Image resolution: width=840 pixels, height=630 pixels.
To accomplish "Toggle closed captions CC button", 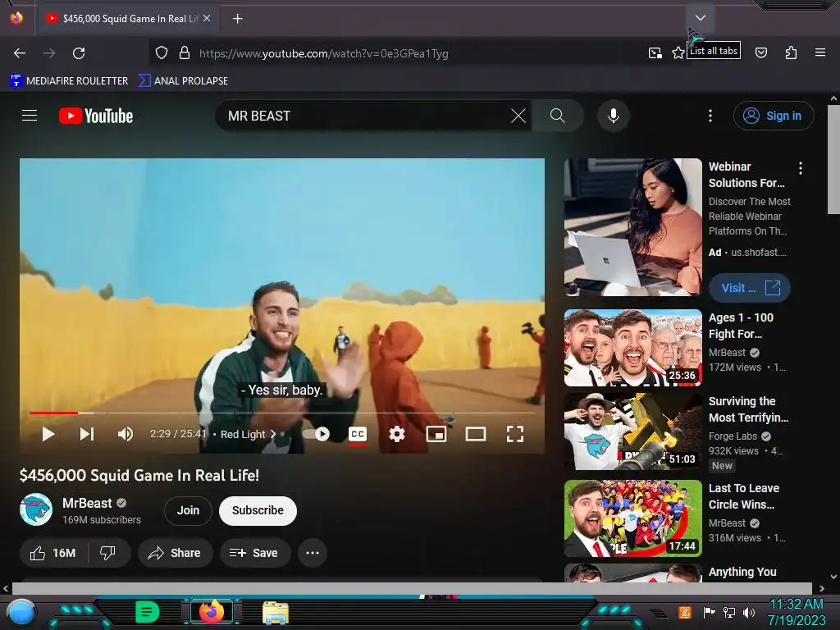I will pyautogui.click(x=358, y=434).
